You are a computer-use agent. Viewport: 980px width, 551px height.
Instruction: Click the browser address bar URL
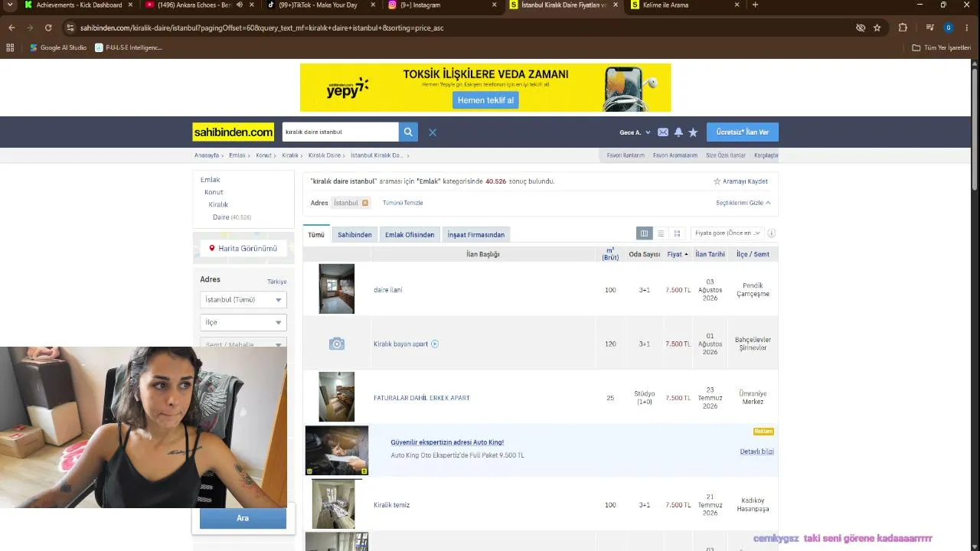coord(262,28)
